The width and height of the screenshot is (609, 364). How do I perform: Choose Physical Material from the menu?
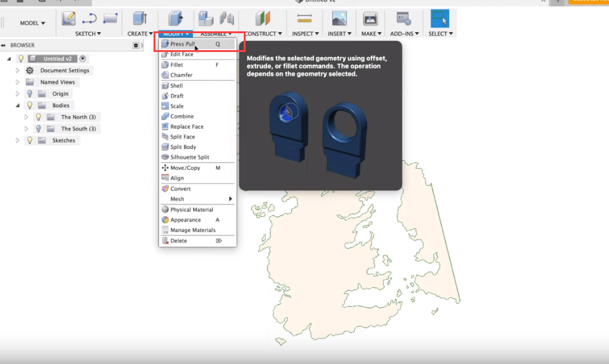(x=197, y=209)
